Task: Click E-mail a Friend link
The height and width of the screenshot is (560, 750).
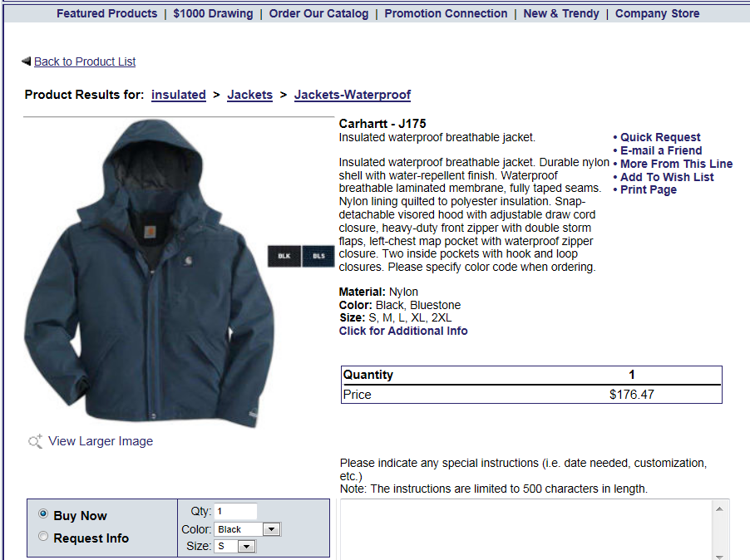Action: coord(661,150)
